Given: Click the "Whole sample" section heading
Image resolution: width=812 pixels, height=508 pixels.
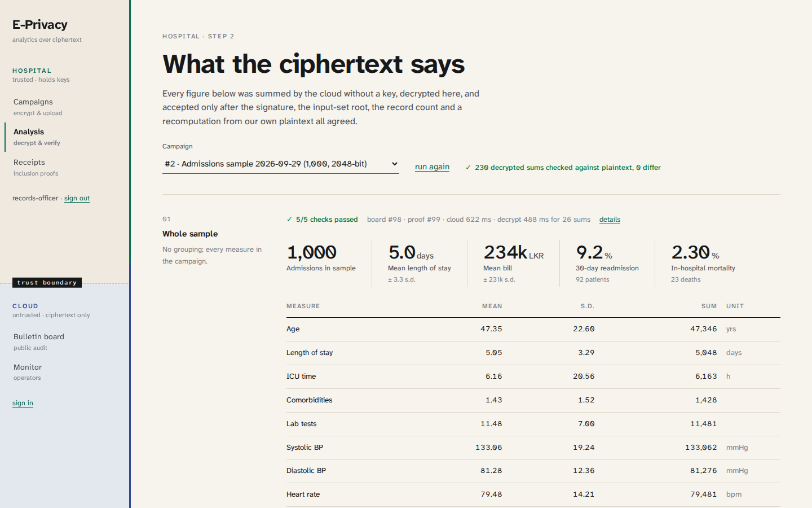Looking at the screenshot, I should pyautogui.click(x=190, y=234).
